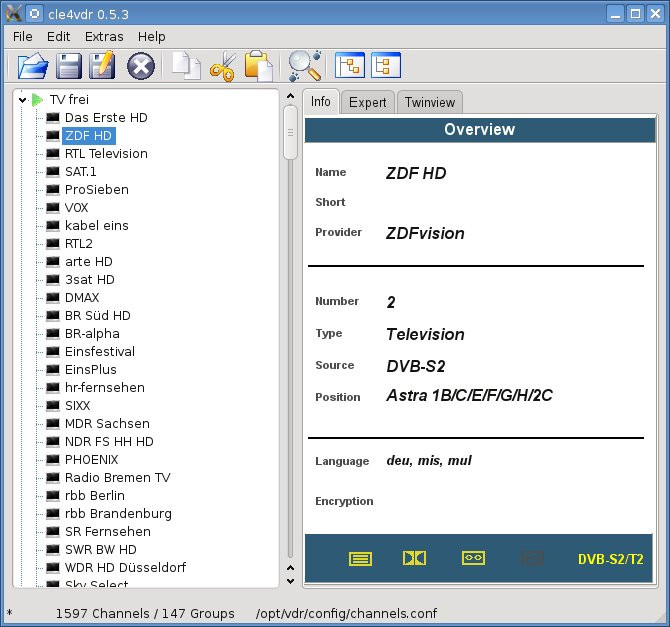Click the save-as icon with pencil
This screenshot has width=670, height=627.
pos(102,66)
